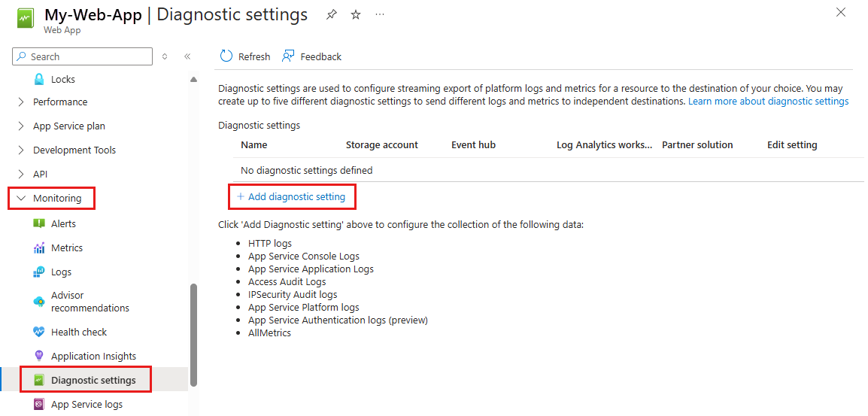Collapse the sidebar with double chevron
The width and height of the screenshot is (868, 416).
point(187,56)
